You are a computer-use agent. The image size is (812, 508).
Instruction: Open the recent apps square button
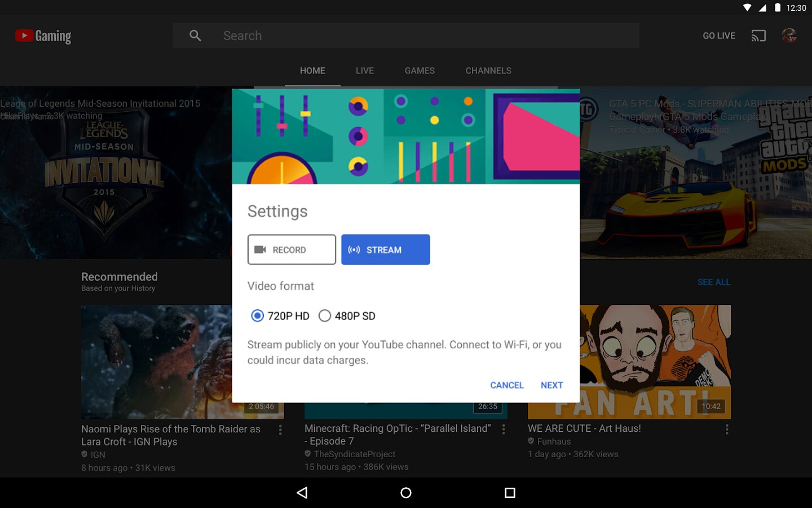click(x=510, y=493)
